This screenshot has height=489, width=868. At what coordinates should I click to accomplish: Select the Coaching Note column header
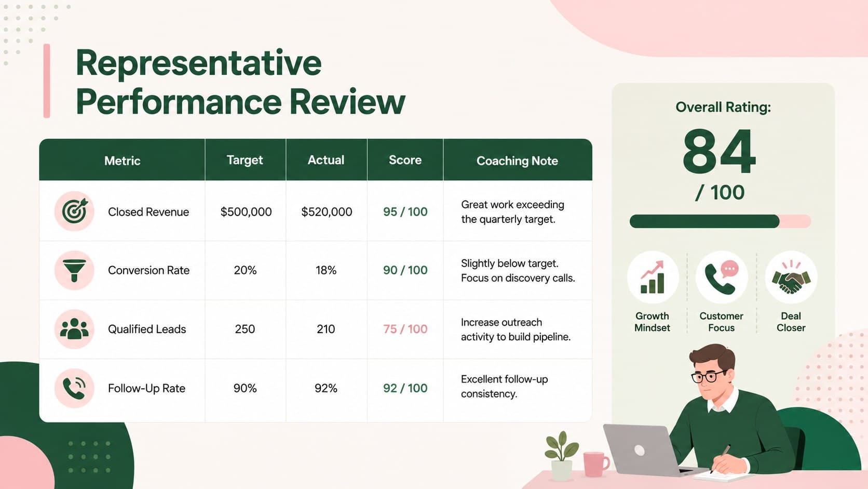[x=517, y=161]
